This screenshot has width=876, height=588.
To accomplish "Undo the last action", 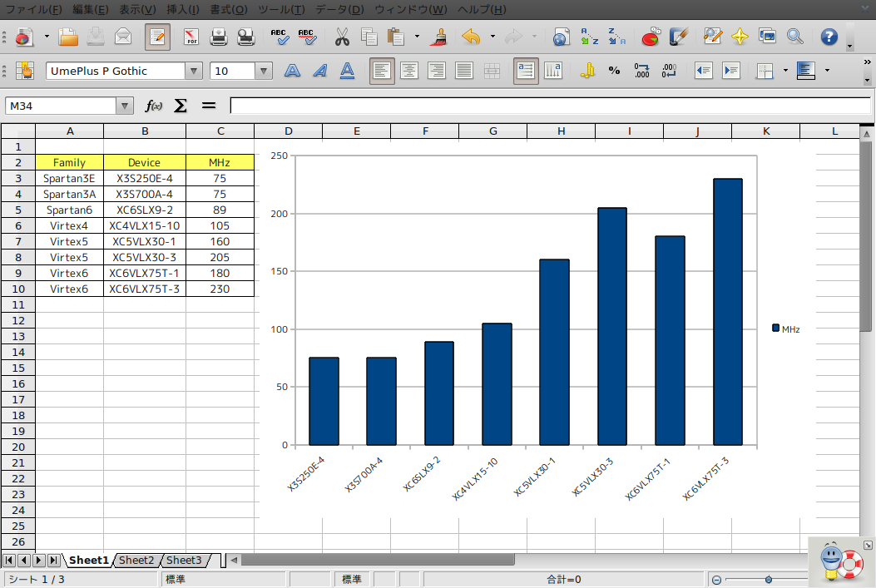I will pos(472,37).
